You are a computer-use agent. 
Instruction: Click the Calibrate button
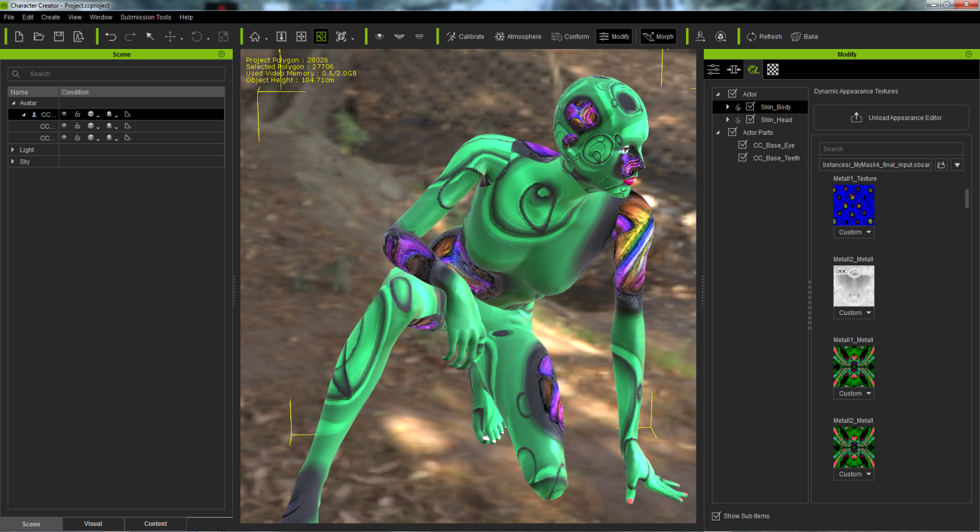click(466, 37)
